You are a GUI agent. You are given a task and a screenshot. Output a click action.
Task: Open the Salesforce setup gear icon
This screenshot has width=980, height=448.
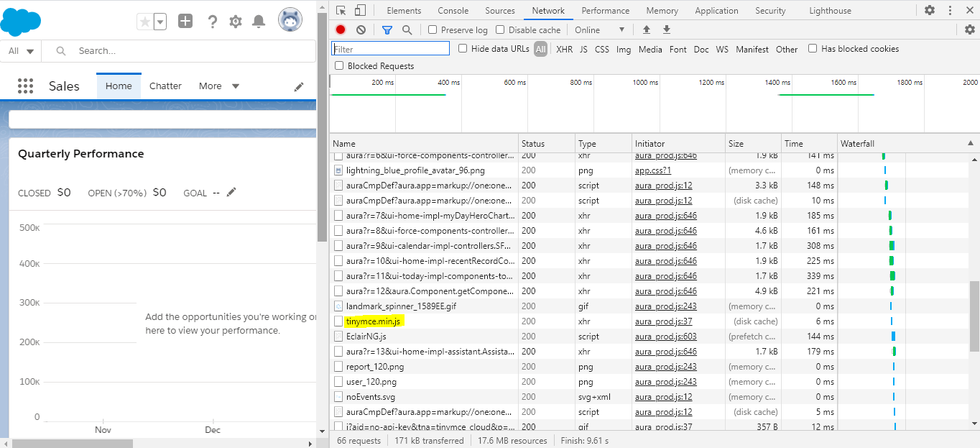(x=236, y=22)
